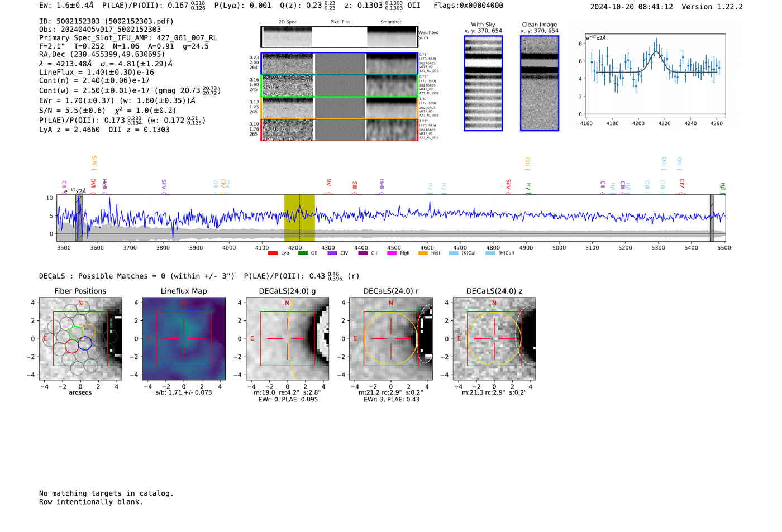Click the EW: 1.6±0.4Å header value
782x532 pixels.
(x=66, y=6)
